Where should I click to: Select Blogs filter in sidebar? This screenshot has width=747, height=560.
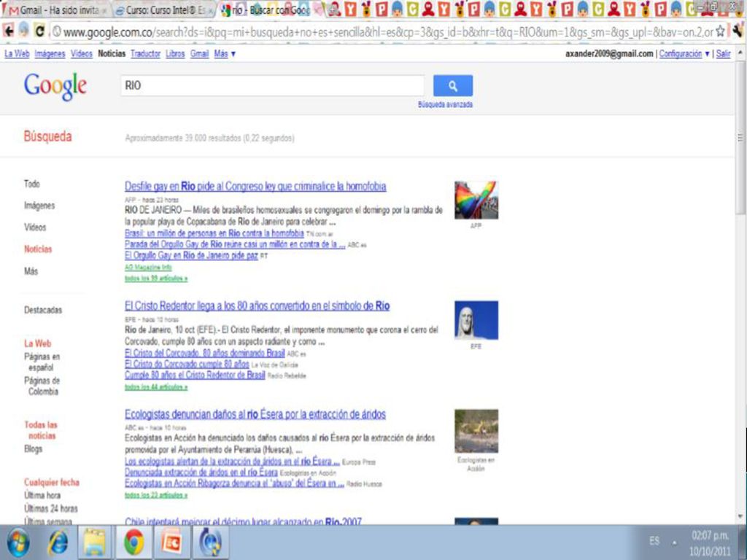point(33,449)
